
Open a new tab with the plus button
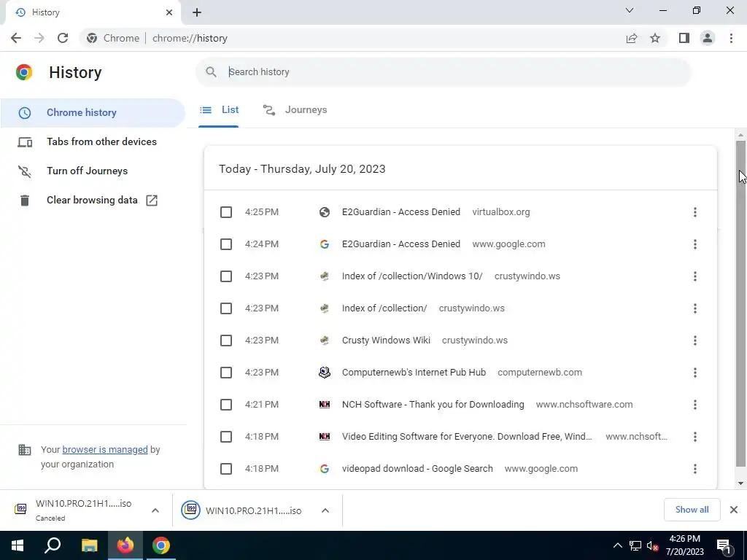[x=197, y=12]
